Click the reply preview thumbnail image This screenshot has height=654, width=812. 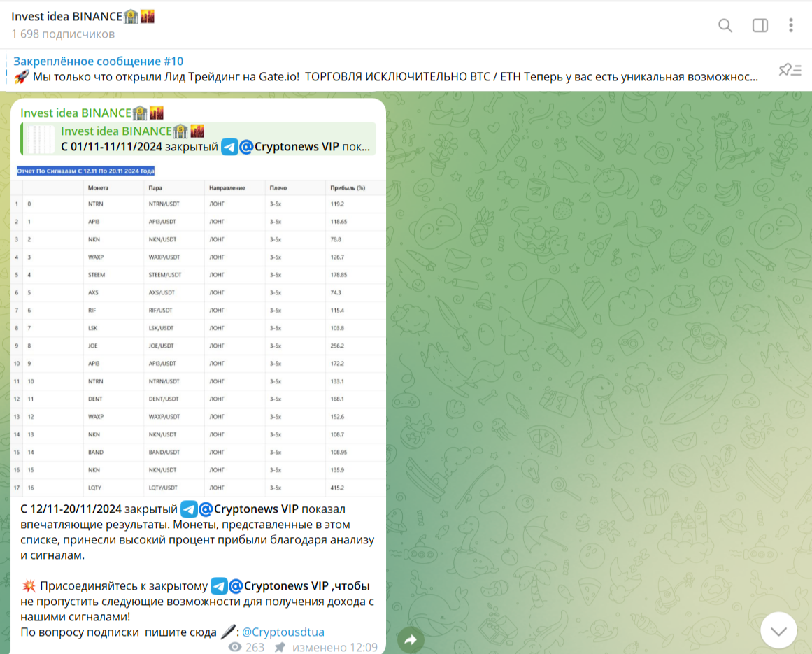(x=41, y=139)
